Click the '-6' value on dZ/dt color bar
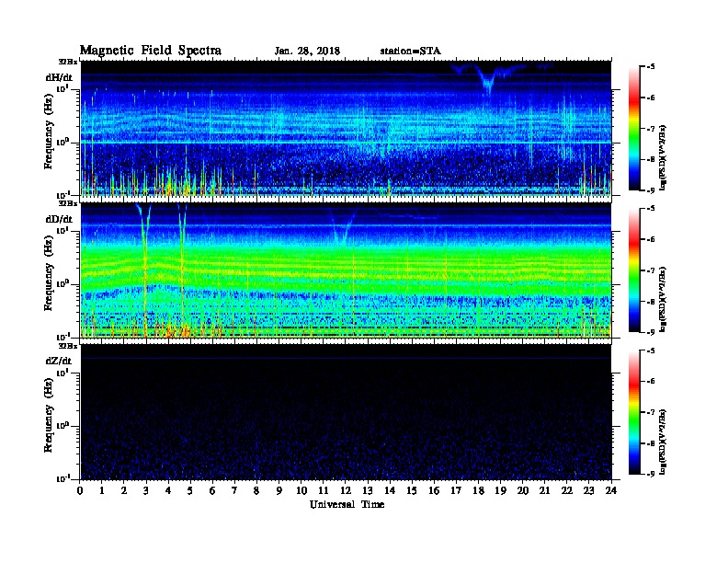The width and height of the screenshot is (728, 563). coord(651,382)
